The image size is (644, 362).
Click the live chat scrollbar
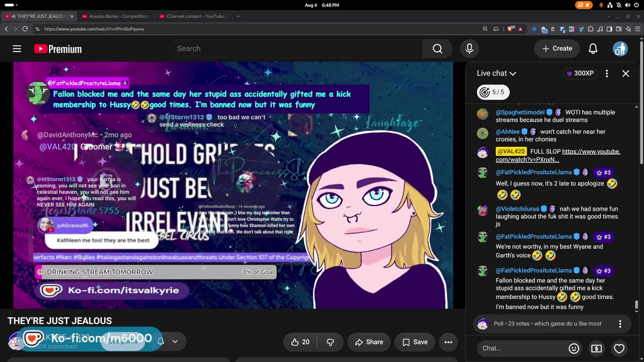click(636, 305)
